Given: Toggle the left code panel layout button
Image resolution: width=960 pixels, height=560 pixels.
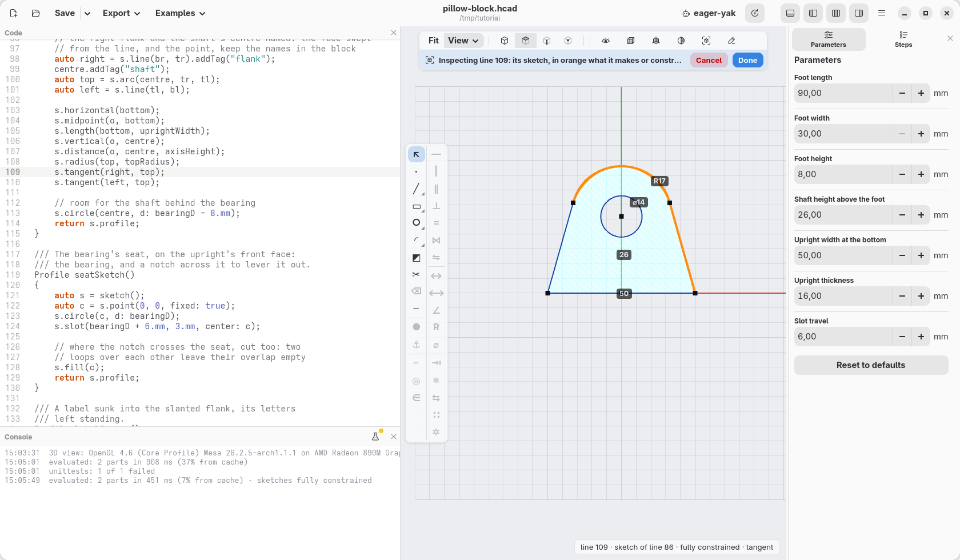Looking at the screenshot, I should [813, 13].
